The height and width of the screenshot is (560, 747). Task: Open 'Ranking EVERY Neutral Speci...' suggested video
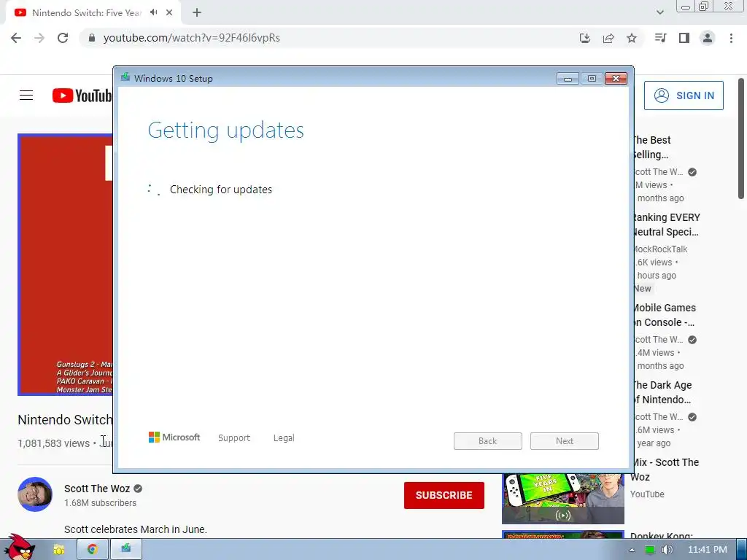pyautogui.click(x=666, y=225)
